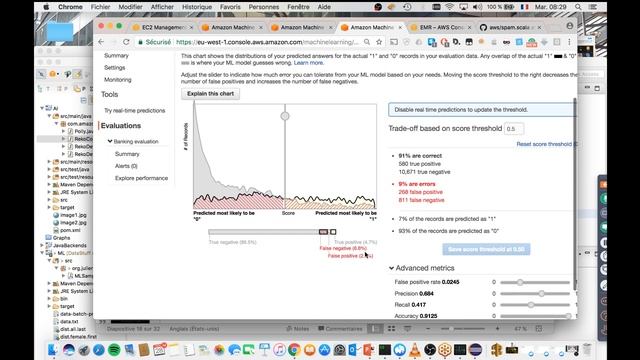Bookmark this page with the star icon

379,42
